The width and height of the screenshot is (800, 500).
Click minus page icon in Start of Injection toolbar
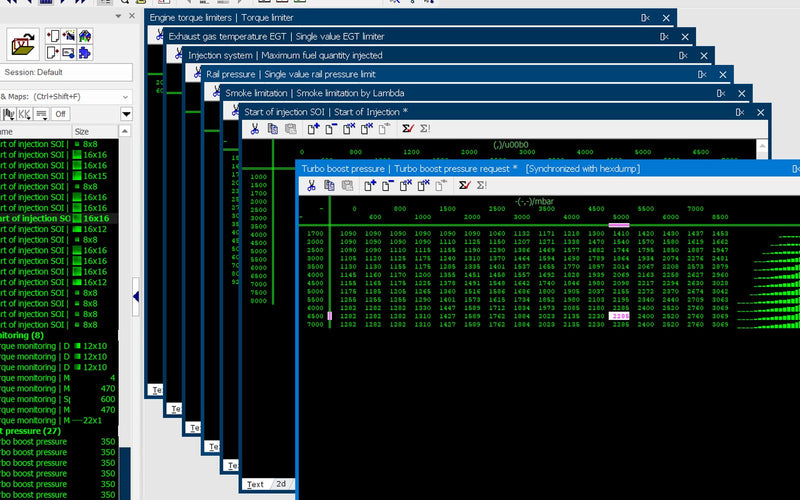coord(331,129)
